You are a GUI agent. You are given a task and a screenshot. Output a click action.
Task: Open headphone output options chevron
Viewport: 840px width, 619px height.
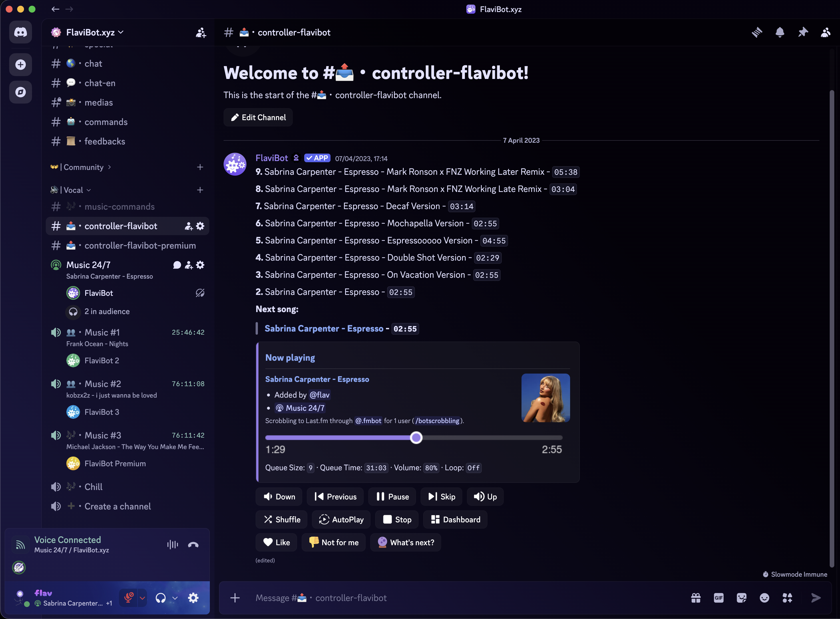pyautogui.click(x=175, y=598)
